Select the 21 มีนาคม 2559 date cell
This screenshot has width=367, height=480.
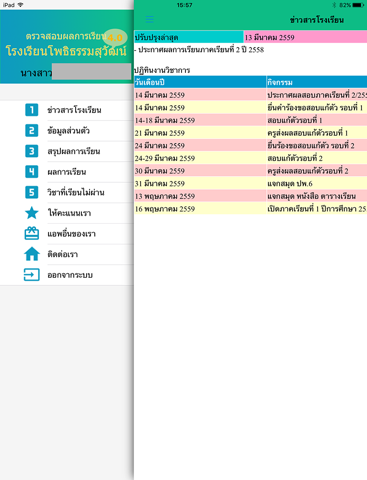coord(200,133)
